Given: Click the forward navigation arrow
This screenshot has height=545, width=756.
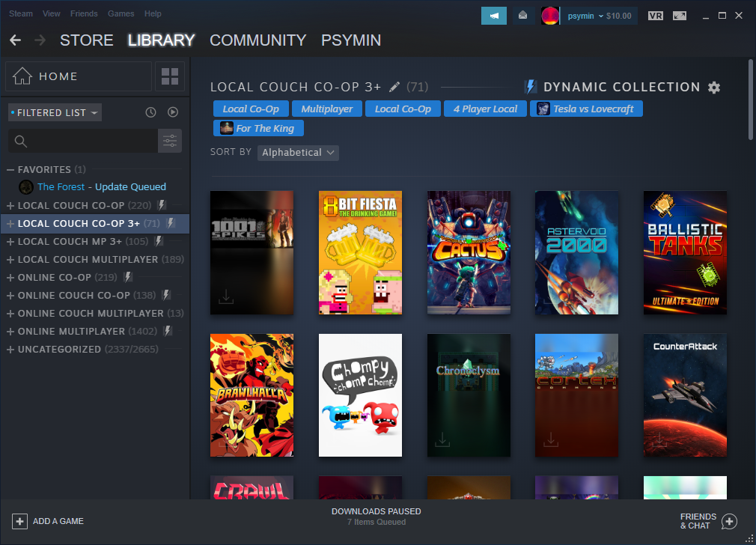Looking at the screenshot, I should pos(40,40).
